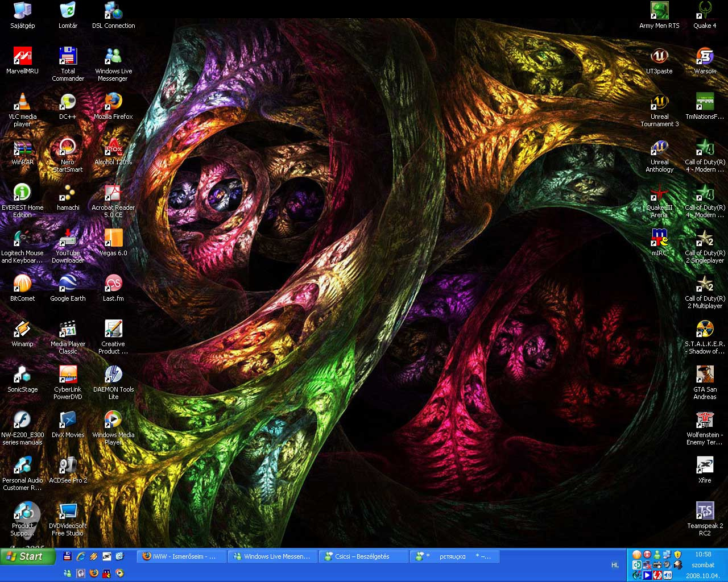Launch Nero StartSmart from the desktop
This screenshot has height=582, width=728.
tap(68, 155)
